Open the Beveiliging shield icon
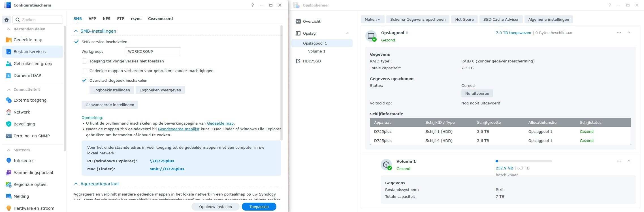Image resolution: width=644 pixels, height=212 pixels. (9, 124)
